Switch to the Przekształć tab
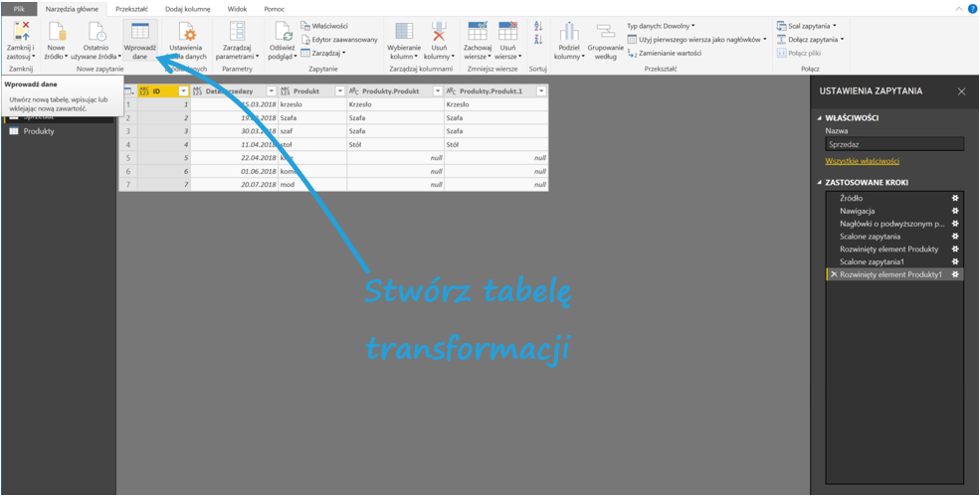Image resolution: width=980 pixels, height=497 pixels. point(131,8)
